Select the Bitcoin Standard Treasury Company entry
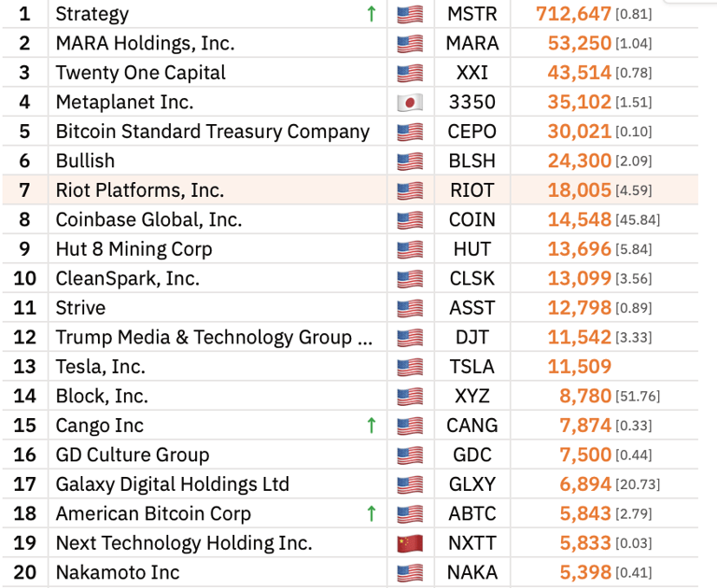This screenshot has height=588, width=717. (212, 132)
